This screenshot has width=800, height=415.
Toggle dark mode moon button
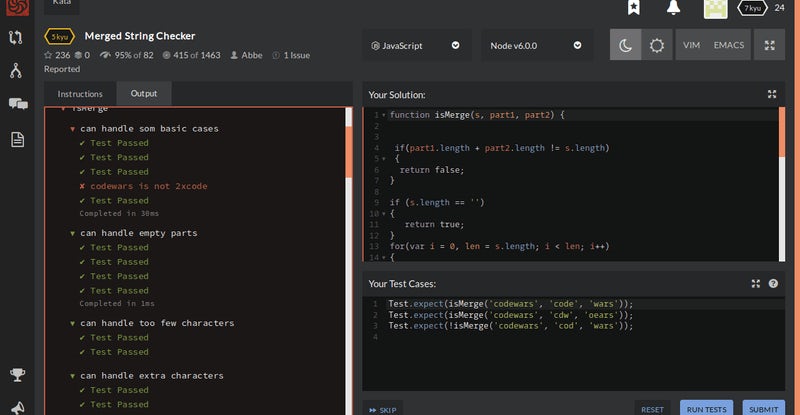coord(625,45)
